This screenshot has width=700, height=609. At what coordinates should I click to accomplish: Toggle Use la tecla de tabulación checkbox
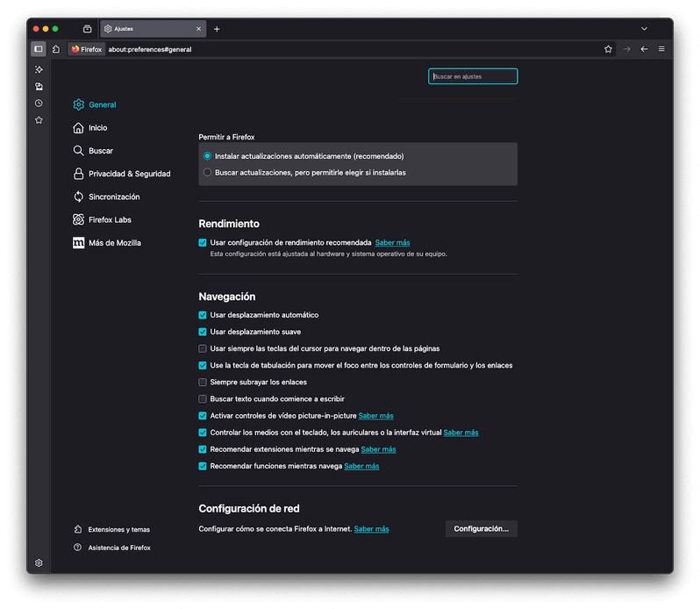coord(203,366)
